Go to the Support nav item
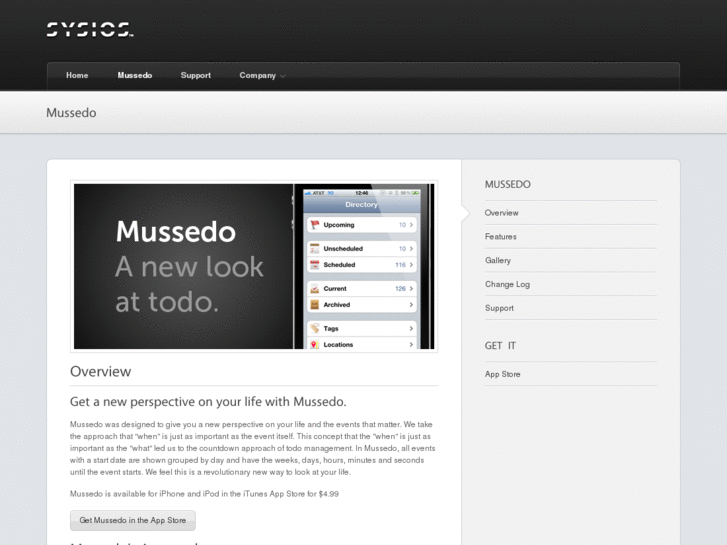 click(196, 75)
